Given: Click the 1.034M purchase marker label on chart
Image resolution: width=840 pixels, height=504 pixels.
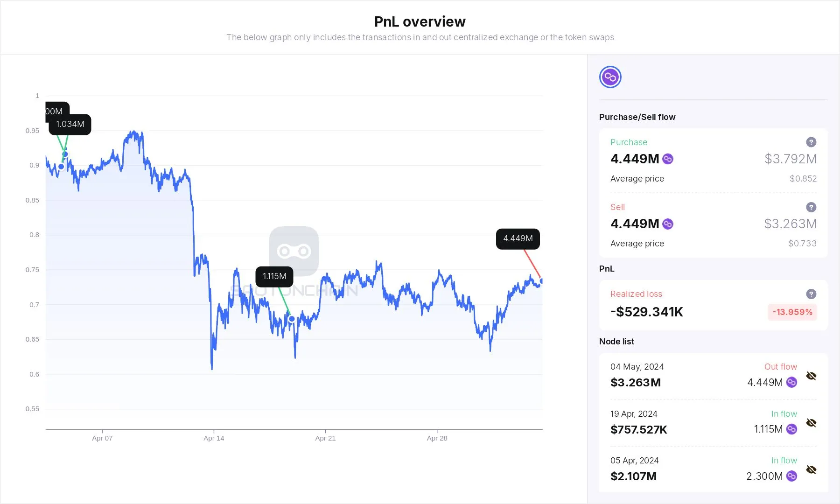Looking at the screenshot, I should click(70, 124).
